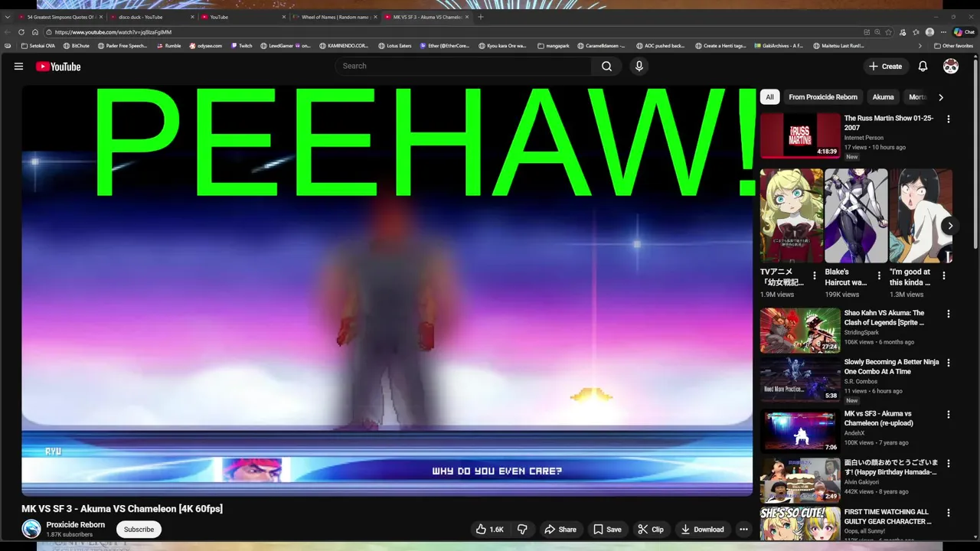Start voice search with microphone icon
Image resolution: width=980 pixels, height=551 pixels.
[x=639, y=67]
